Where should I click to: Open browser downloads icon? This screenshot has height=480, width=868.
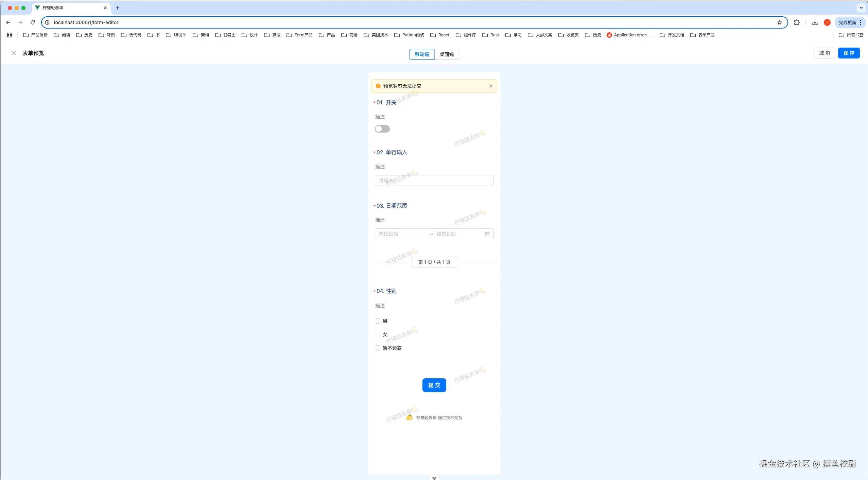[x=815, y=22]
